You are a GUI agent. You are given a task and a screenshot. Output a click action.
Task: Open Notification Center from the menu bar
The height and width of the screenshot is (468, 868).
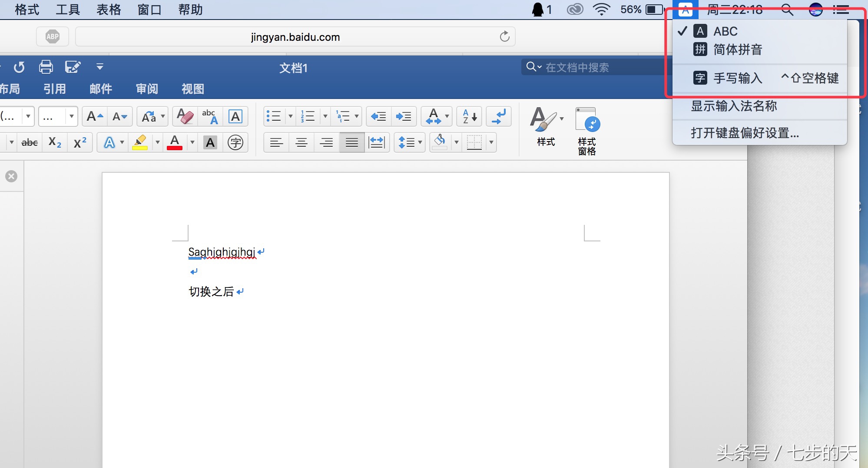click(x=841, y=10)
